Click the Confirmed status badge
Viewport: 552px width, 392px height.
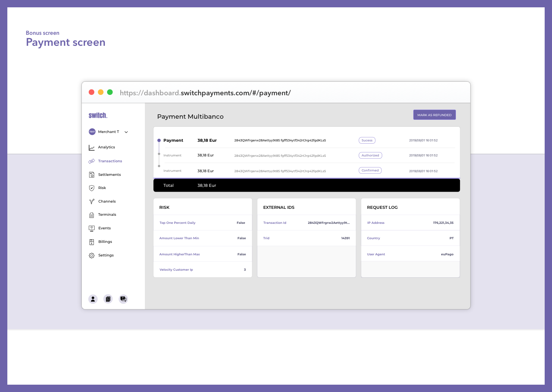coord(370,170)
